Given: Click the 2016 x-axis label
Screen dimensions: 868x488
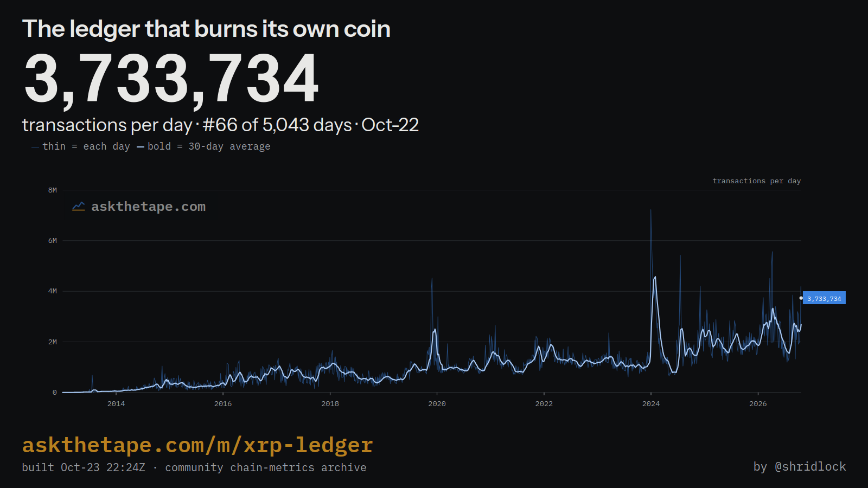Looking at the screenshot, I should click(223, 404).
